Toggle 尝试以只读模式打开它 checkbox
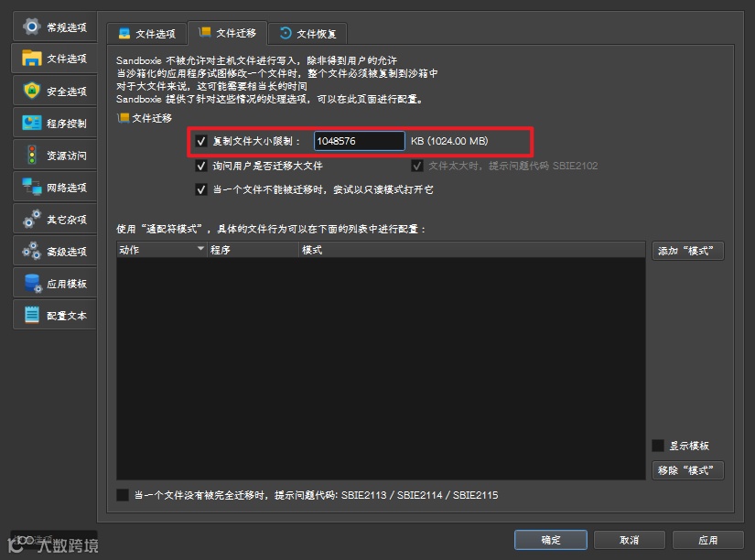The height and width of the screenshot is (560, 755). [x=201, y=189]
